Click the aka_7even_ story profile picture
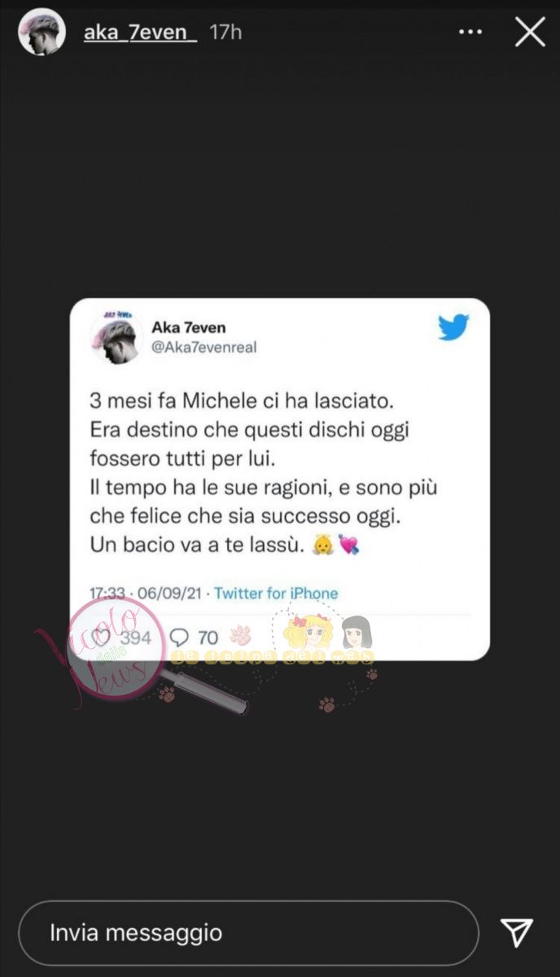Screen dimensions: 560x977 pos(42,33)
